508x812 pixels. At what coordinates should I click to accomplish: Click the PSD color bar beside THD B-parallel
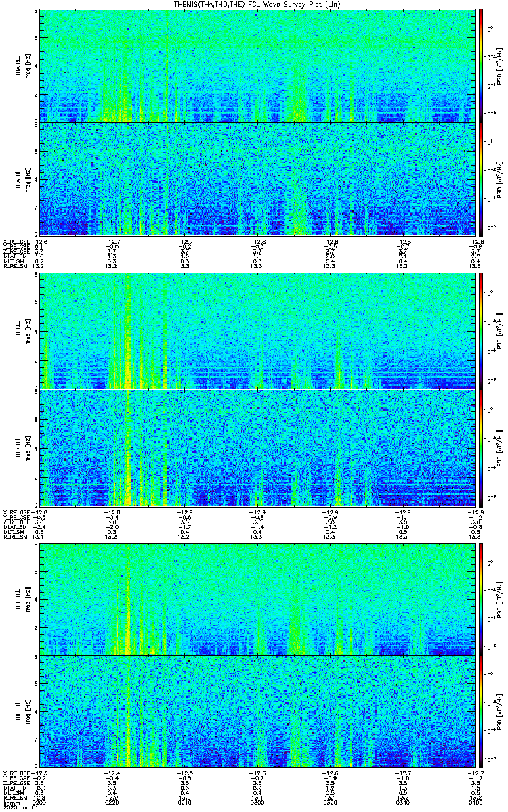click(x=482, y=447)
